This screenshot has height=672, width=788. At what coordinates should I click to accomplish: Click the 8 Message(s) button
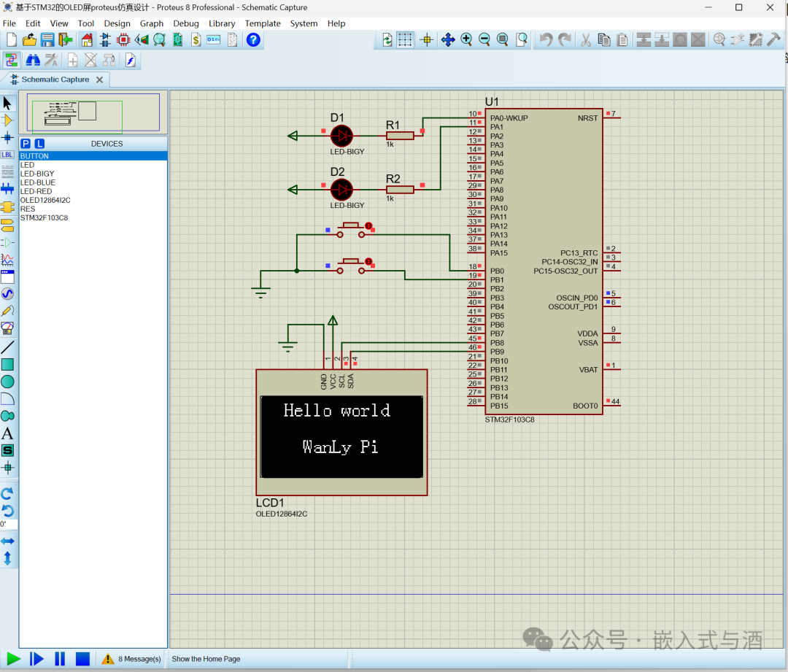pyautogui.click(x=131, y=658)
